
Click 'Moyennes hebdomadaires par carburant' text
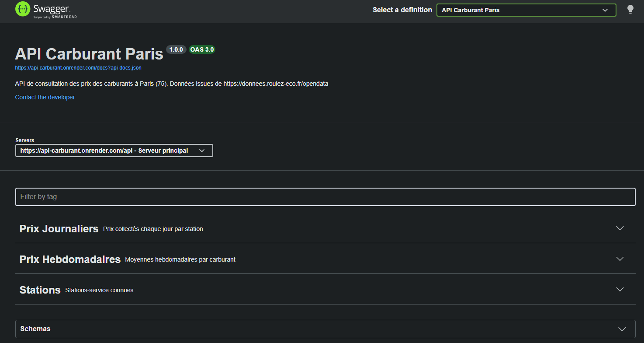180,259
